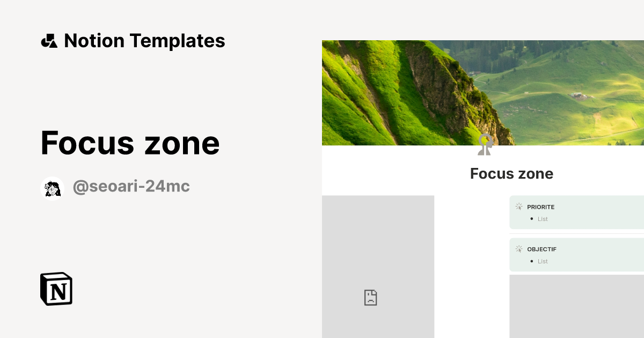Click the sparkle icon on the PRIORITE callout
Viewport: 644px width, 338px height.
(519, 206)
